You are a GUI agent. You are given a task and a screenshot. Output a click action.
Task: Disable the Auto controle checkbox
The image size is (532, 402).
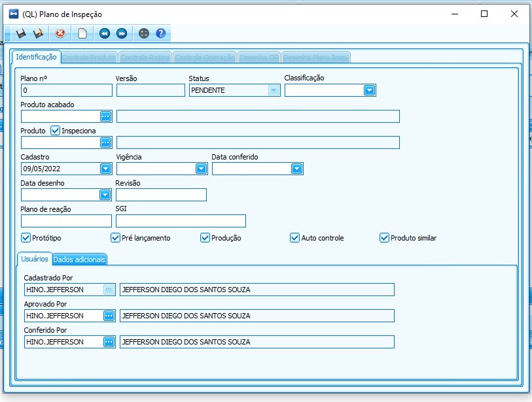pos(294,238)
